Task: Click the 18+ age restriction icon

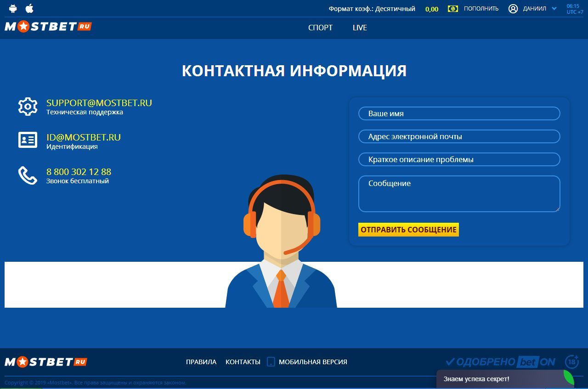Action: [x=571, y=362]
